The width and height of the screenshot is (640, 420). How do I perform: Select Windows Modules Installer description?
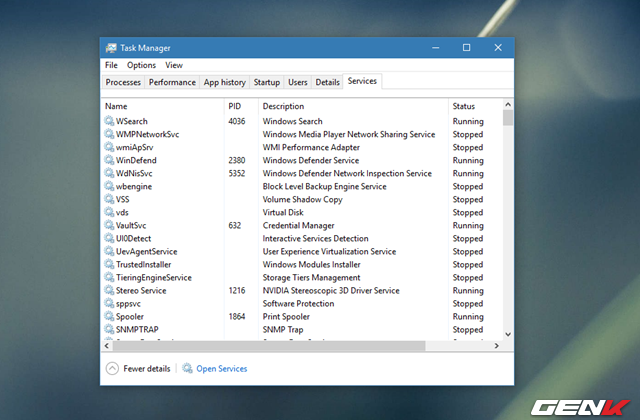(311, 264)
